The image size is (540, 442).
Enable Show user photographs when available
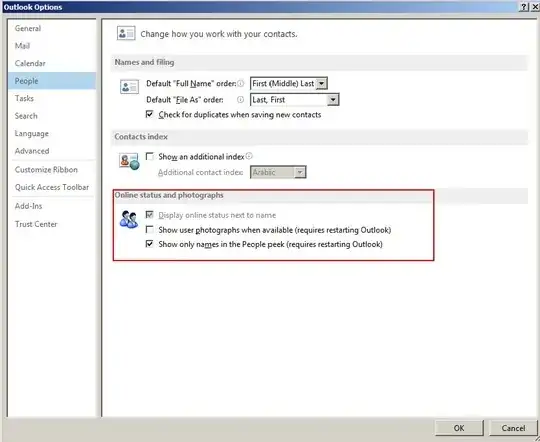[149, 229]
